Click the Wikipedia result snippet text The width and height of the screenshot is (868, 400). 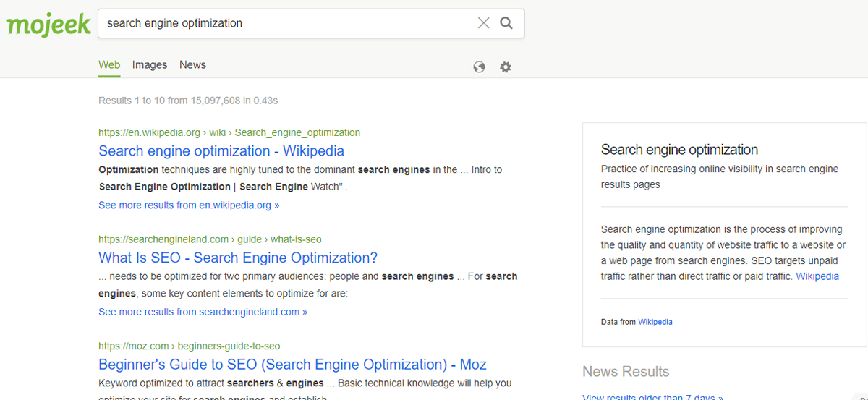point(300,178)
